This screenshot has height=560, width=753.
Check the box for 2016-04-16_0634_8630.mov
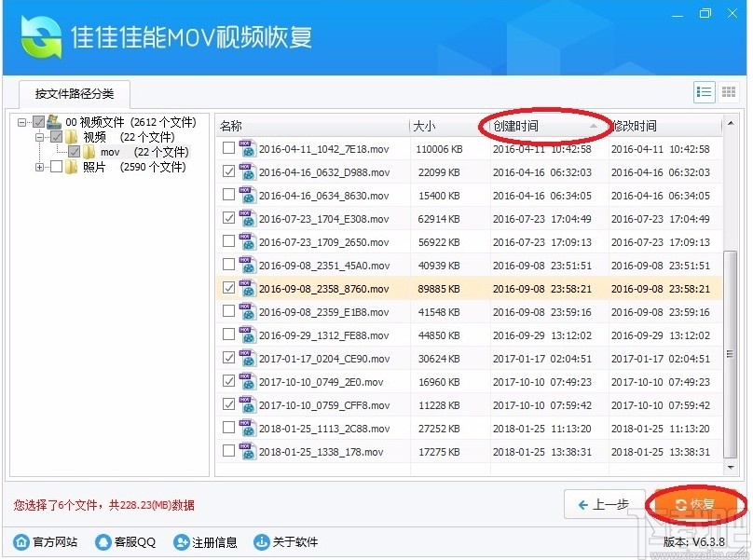[228, 195]
